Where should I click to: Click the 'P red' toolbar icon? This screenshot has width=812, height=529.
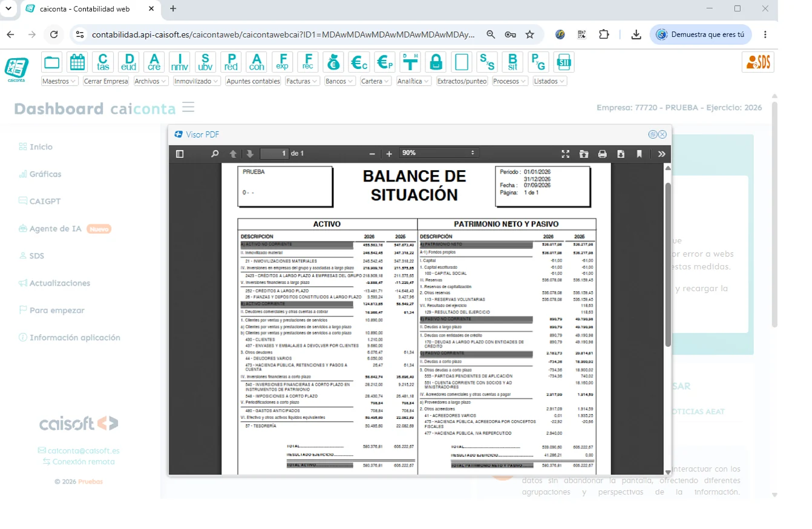pyautogui.click(x=231, y=62)
